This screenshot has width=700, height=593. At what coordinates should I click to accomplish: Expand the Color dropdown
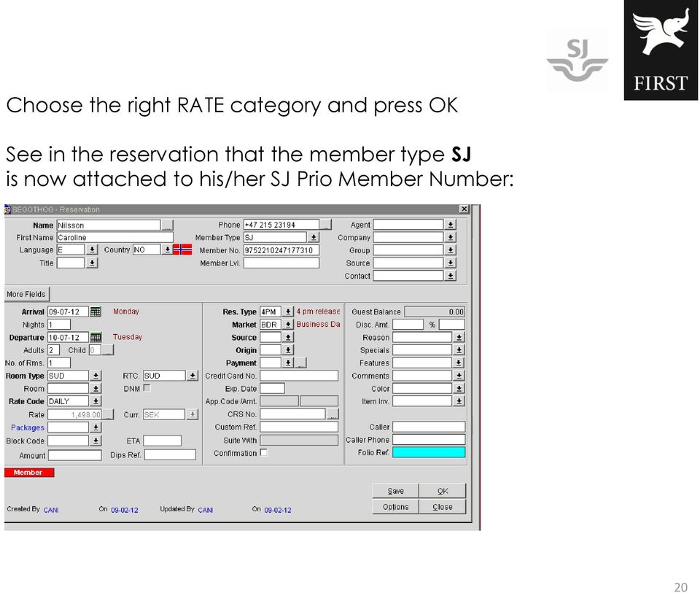pos(459,389)
